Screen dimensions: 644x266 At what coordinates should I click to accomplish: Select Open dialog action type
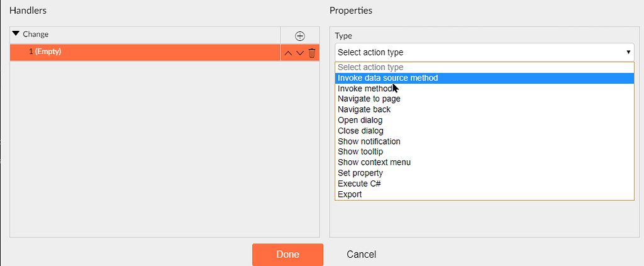click(485, 120)
